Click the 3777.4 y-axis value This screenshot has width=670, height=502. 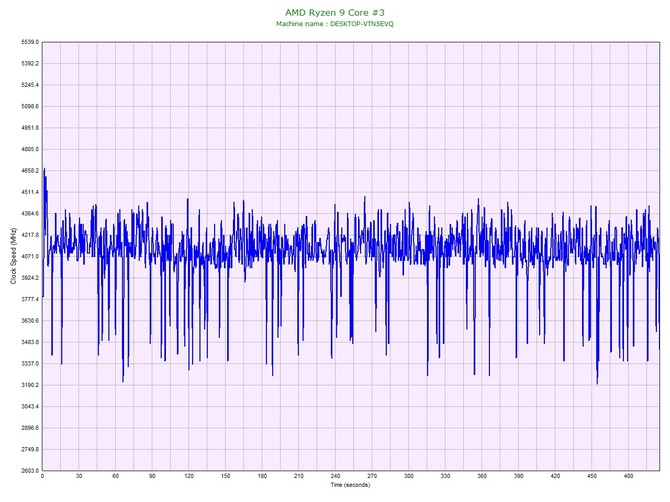pyautogui.click(x=30, y=299)
